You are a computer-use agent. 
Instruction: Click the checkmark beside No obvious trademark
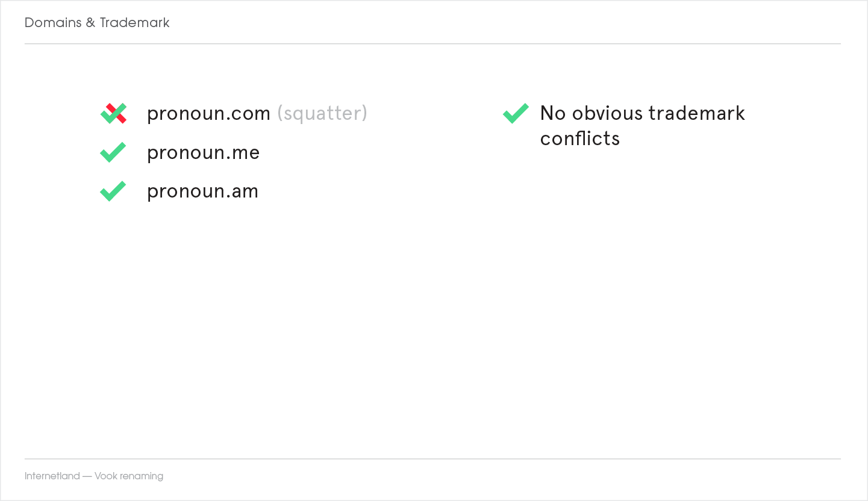[x=516, y=113]
